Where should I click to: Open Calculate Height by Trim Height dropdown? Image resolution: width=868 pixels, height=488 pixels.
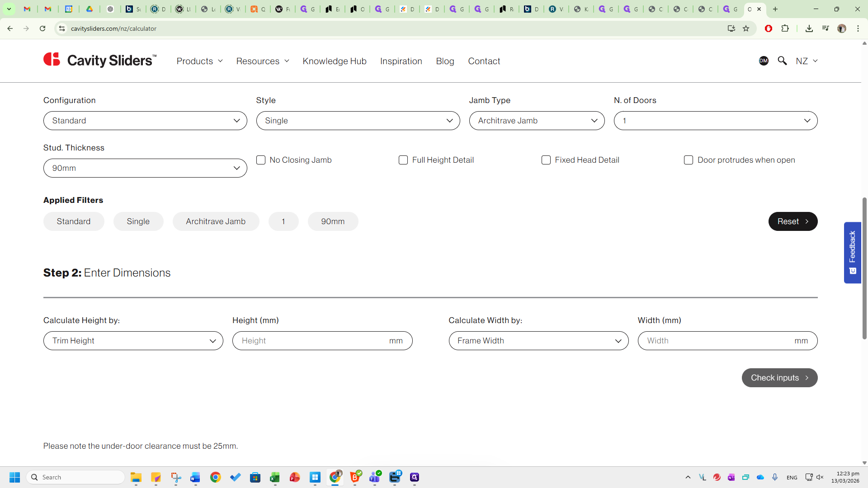(133, 341)
